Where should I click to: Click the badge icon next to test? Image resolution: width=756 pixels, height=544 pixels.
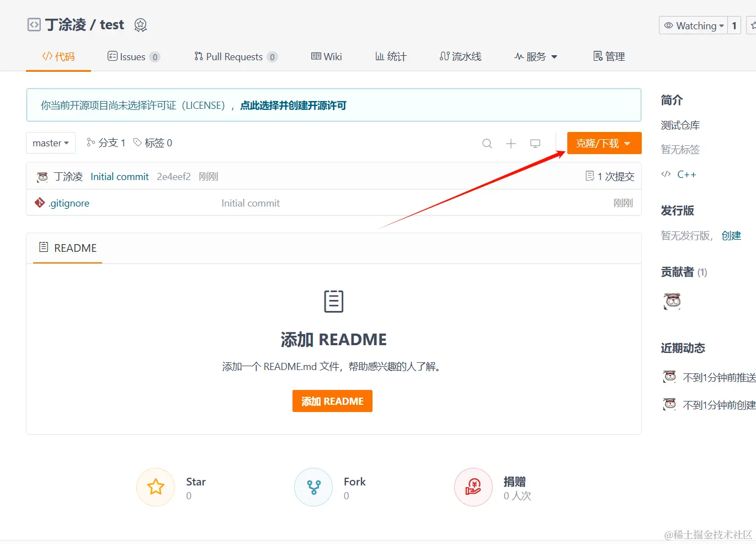(141, 25)
